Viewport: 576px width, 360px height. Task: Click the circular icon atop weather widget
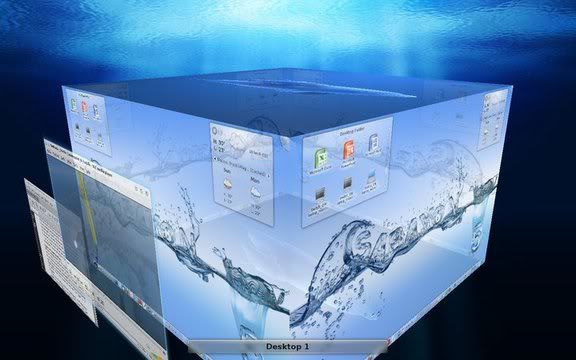[x=215, y=132]
